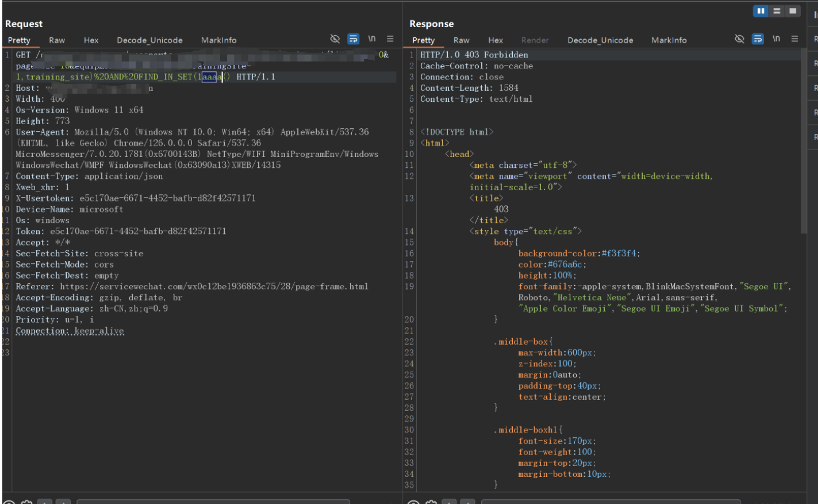Click 'Sec-Fetch-Dest: empty' header
The width and height of the screenshot is (818, 504).
point(67,275)
